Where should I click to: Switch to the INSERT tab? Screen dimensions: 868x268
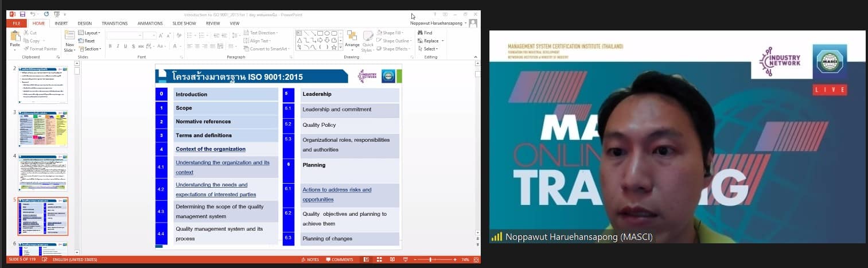(x=61, y=23)
